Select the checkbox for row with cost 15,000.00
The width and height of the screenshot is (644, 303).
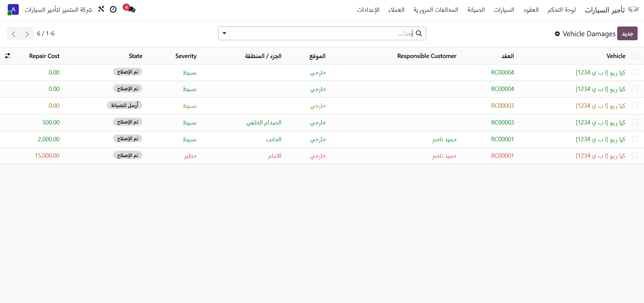pyautogui.click(x=635, y=156)
